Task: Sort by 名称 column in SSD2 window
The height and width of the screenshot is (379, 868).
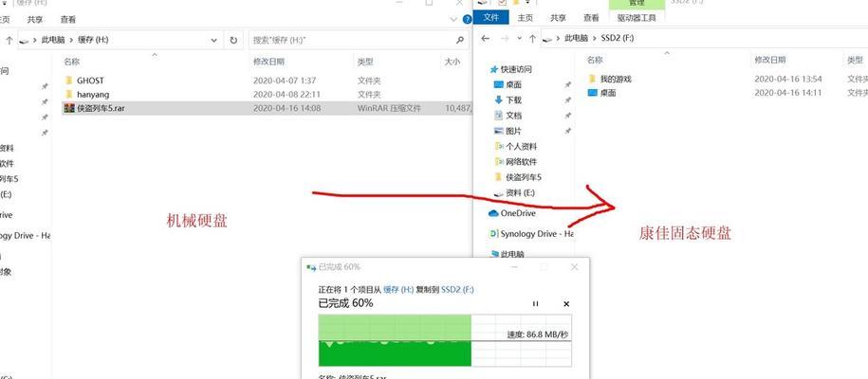Action: click(x=595, y=60)
